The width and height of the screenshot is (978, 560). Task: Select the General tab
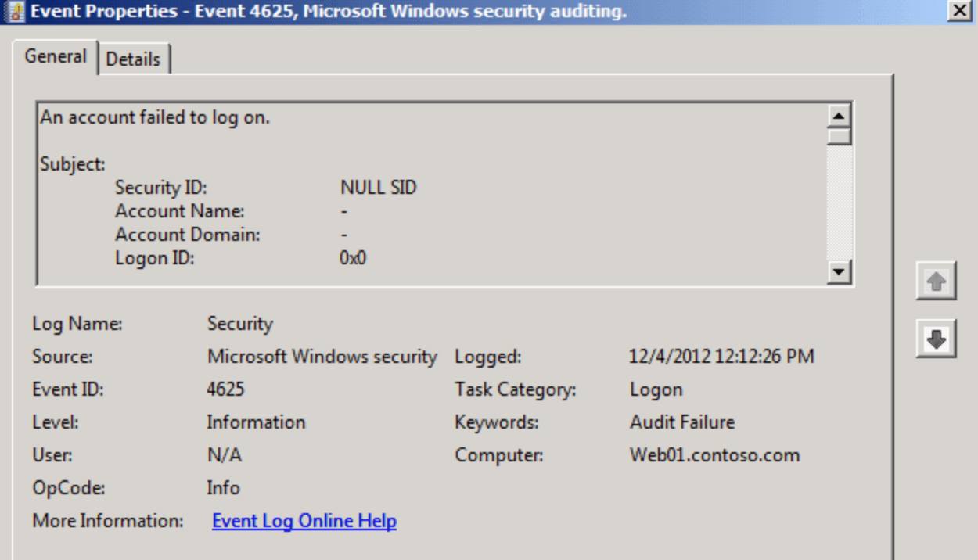[x=56, y=57]
